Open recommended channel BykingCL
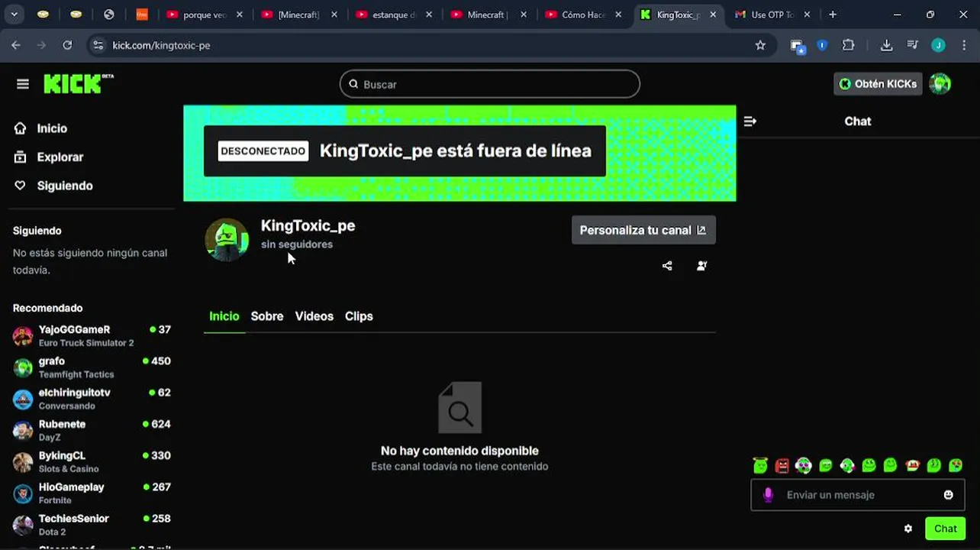The image size is (980, 550). (92, 462)
